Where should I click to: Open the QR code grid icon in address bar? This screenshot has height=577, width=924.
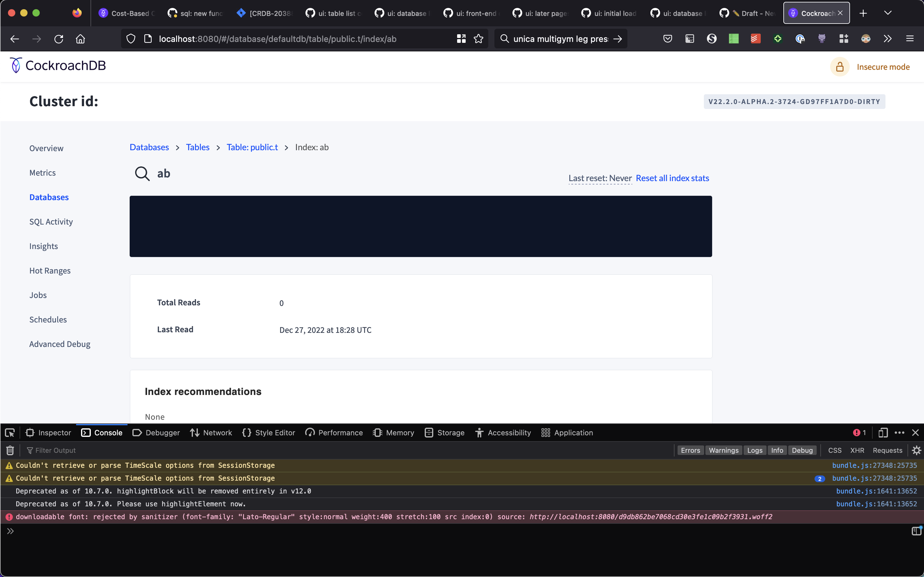(x=461, y=39)
